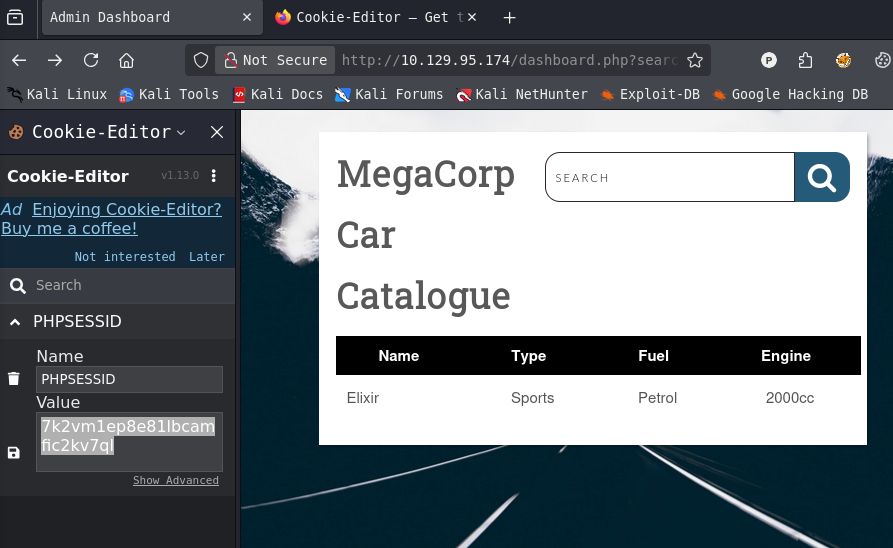This screenshot has width=893, height=548.
Task: Open the Google Hacking DB bookmark
Action: pyautogui.click(x=790, y=95)
